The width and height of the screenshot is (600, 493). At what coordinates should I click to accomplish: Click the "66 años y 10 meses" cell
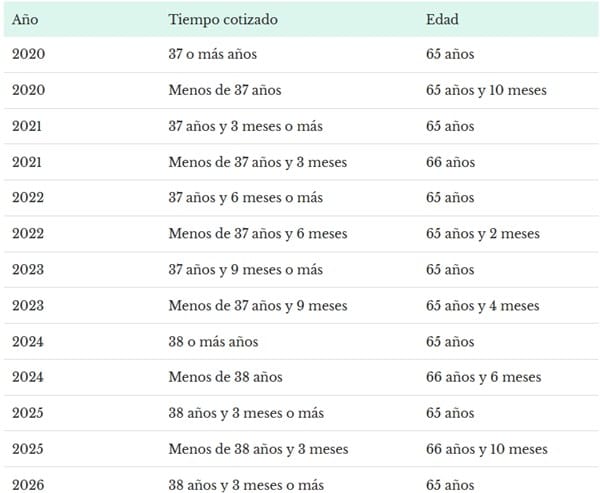pos(487,449)
